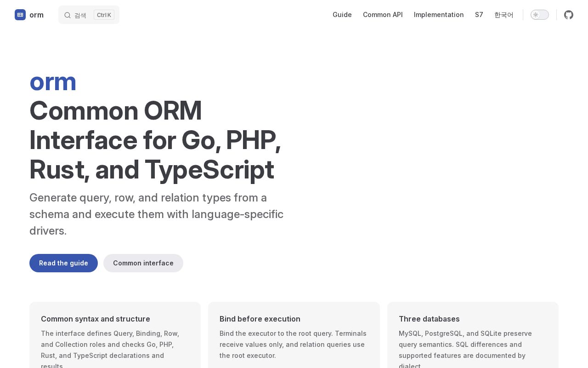Click the orm logo icon
The height and width of the screenshot is (368, 588).
20,15
